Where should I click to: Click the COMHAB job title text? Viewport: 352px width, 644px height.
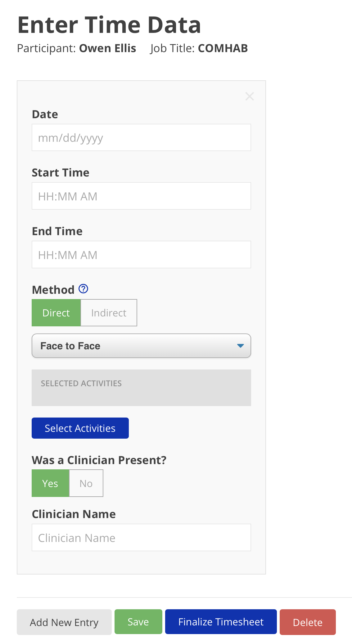(x=223, y=48)
